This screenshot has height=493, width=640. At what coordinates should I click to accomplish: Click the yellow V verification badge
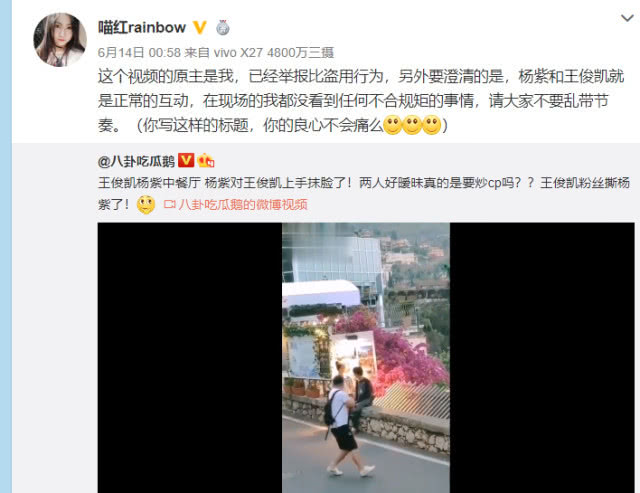(x=200, y=27)
